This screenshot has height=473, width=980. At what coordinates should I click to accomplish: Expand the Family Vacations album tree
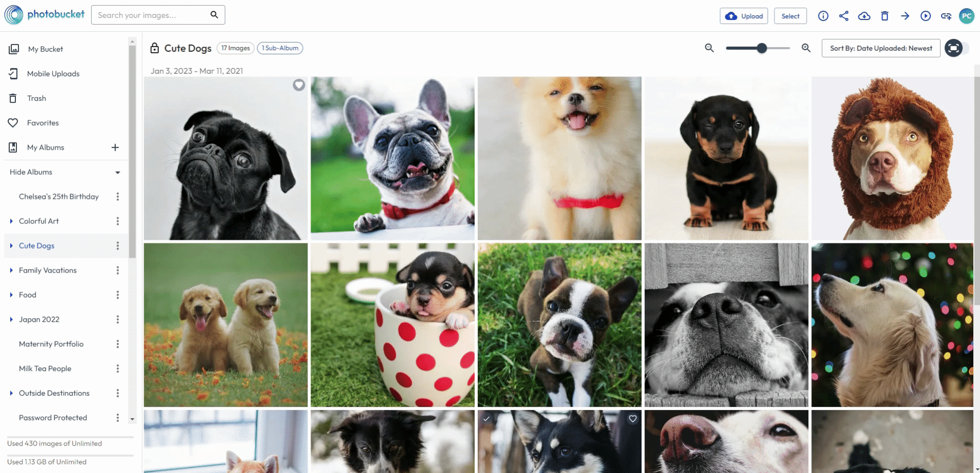(11, 271)
